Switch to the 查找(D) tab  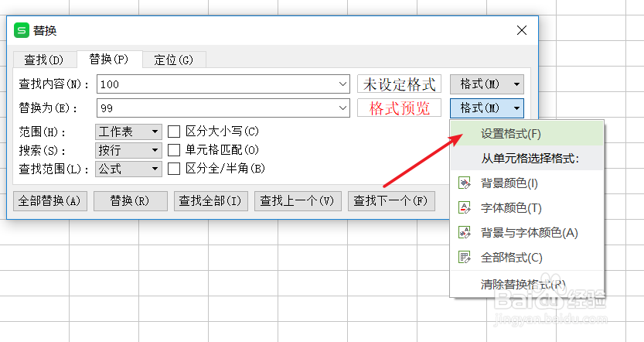(44, 60)
